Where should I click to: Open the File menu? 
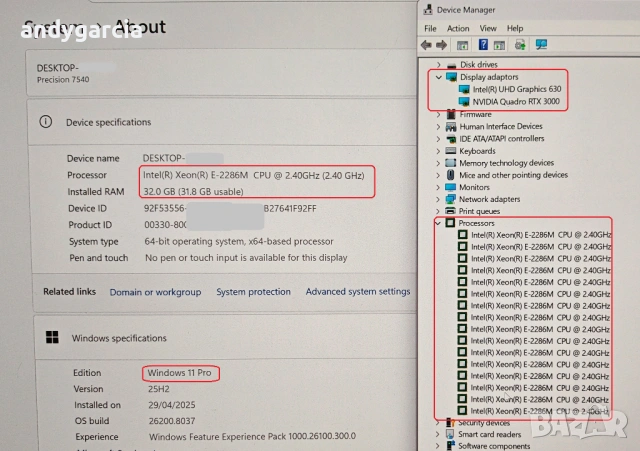(430, 28)
